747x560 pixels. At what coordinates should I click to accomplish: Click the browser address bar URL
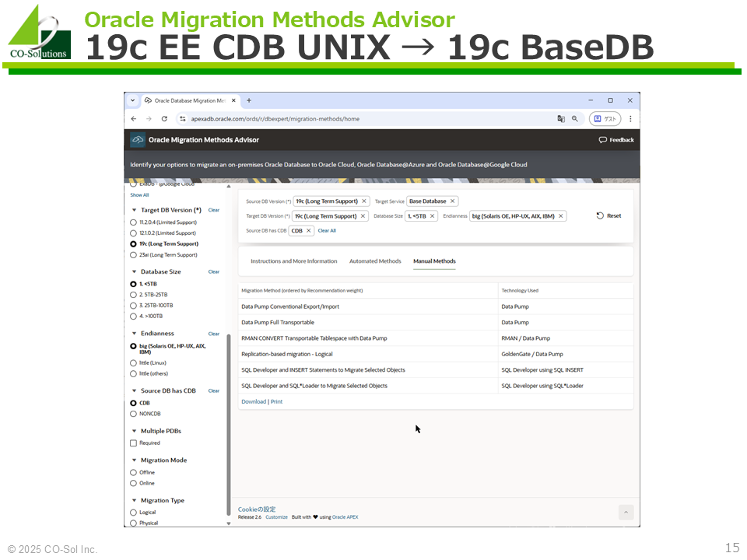[x=275, y=119]
